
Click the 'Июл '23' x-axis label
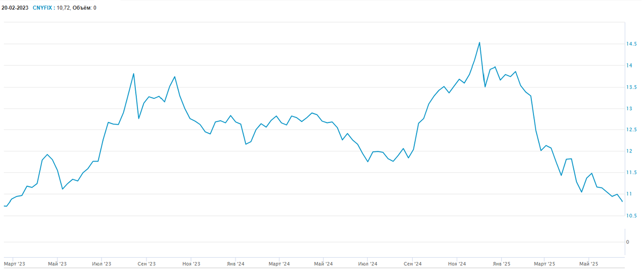point(102,264)
